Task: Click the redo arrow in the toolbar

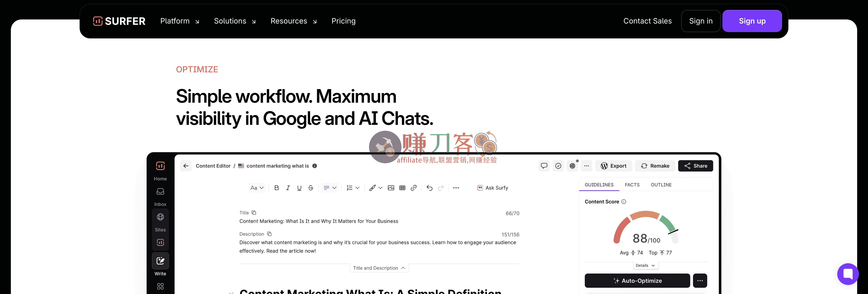Action: coord(441,188)
